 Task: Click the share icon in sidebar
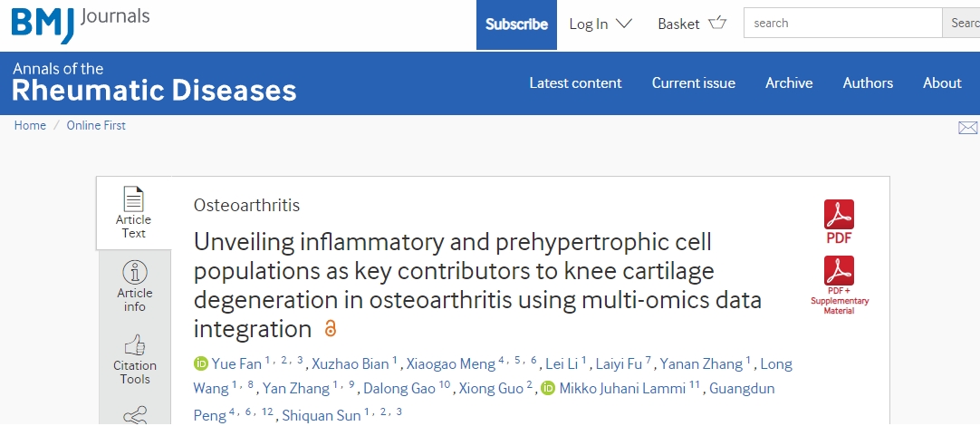[134, 415]
